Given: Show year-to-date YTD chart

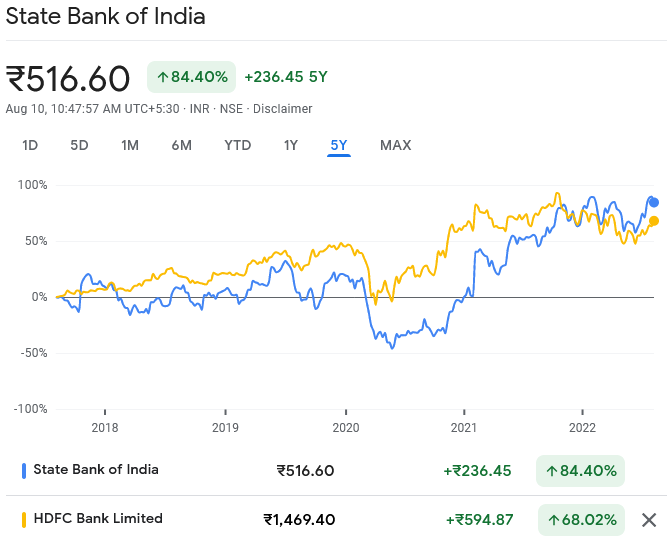Looking at the screenshot, I should pos(237,145).
